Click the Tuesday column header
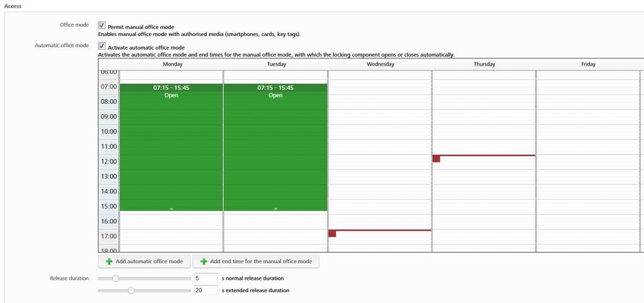 [276, 64]
